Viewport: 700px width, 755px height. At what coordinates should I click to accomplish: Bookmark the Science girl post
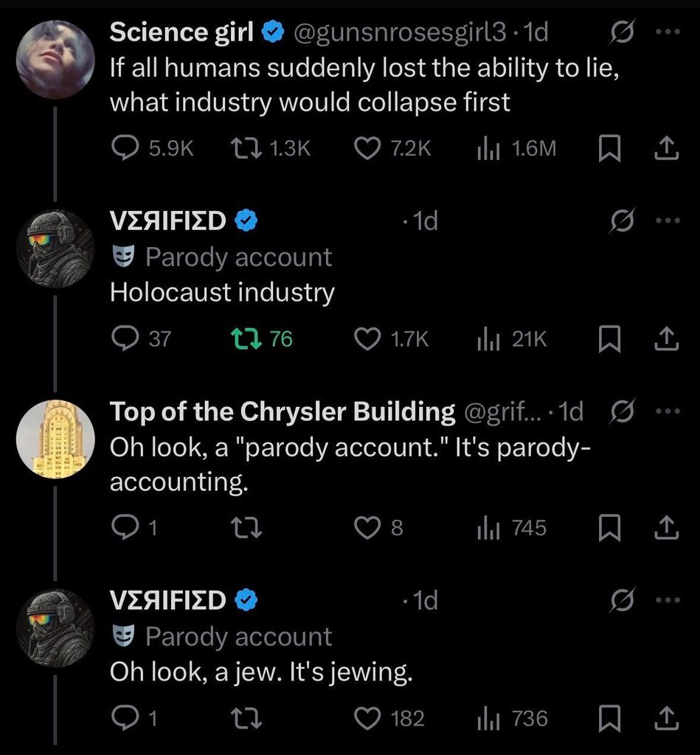pyautogui.click(x=606, y=149)
